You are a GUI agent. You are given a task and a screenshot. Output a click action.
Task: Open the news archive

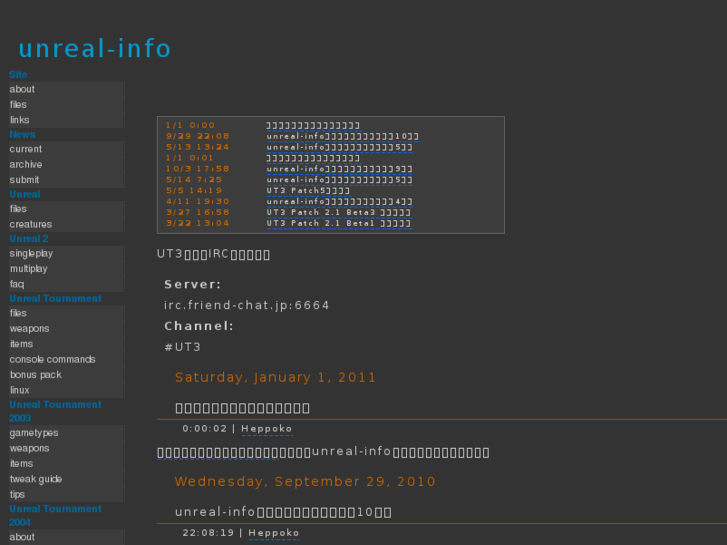tap(66, 164)
